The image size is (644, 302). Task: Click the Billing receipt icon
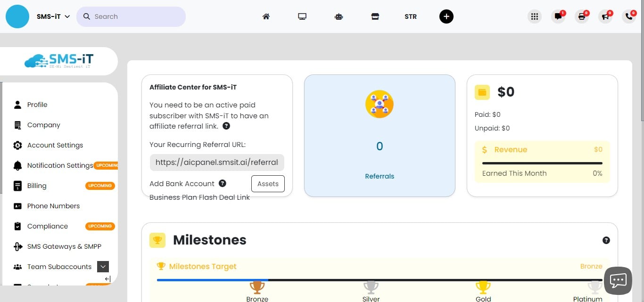click(17, 186)
